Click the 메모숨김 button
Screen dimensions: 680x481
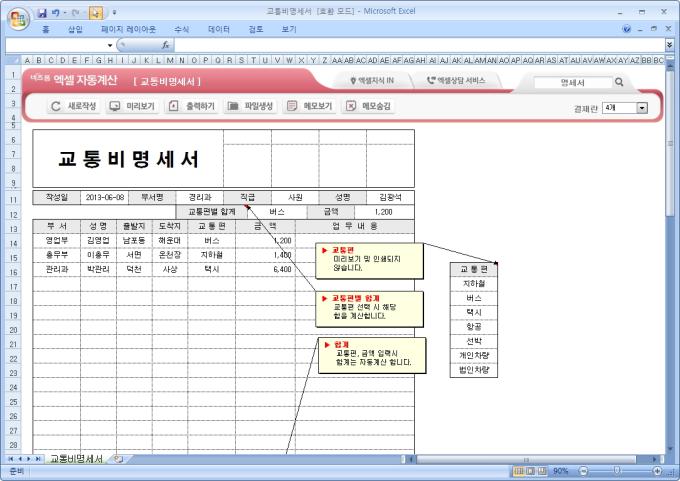[x=369, y=106]
